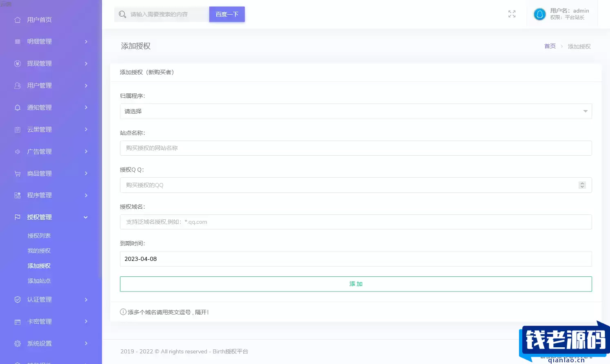This screenshot has width=610, height=364.
Task: Click the clipboard icon beside 云黑管理
Action: click(18, 130)
